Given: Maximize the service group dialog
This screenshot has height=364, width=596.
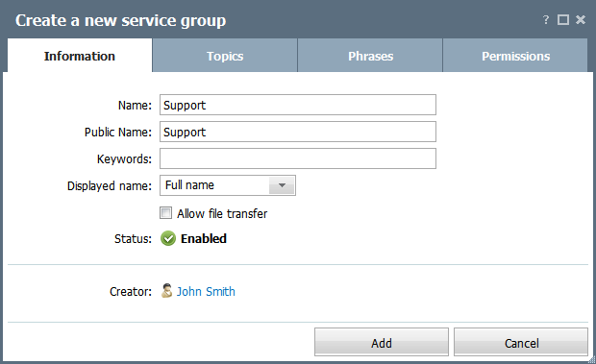Looking at the screenshot, I should [563, 20].
